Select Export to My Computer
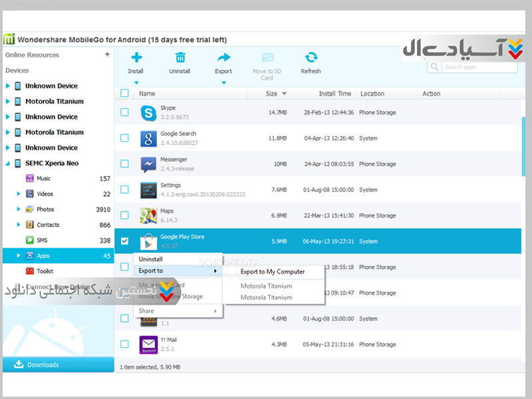 273,271
